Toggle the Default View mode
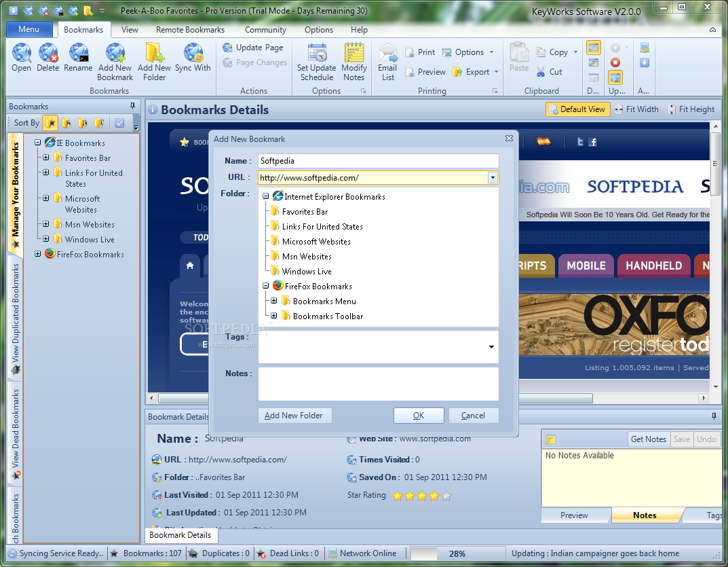Screen dimensions: 728x567 click(x=577, y=109)
